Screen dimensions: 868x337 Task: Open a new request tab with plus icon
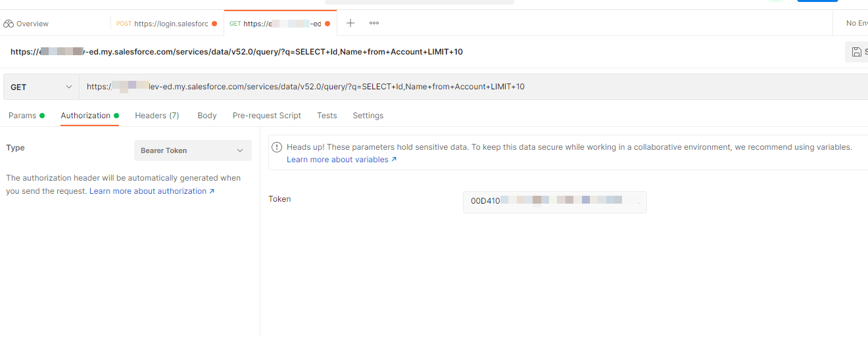tap(350, 23)
